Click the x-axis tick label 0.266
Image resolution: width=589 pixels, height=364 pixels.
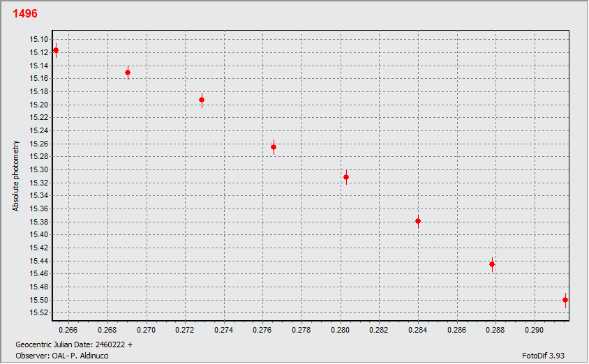click(68, 331)
